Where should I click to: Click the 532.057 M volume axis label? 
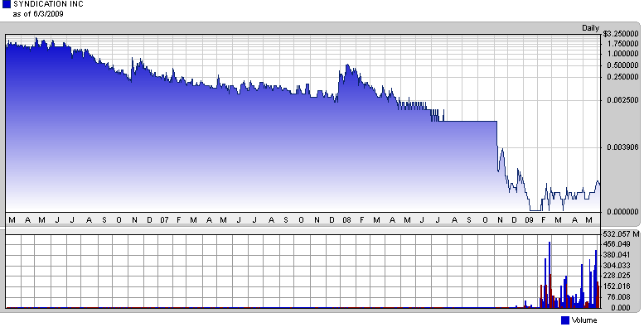tap(622, 234)
